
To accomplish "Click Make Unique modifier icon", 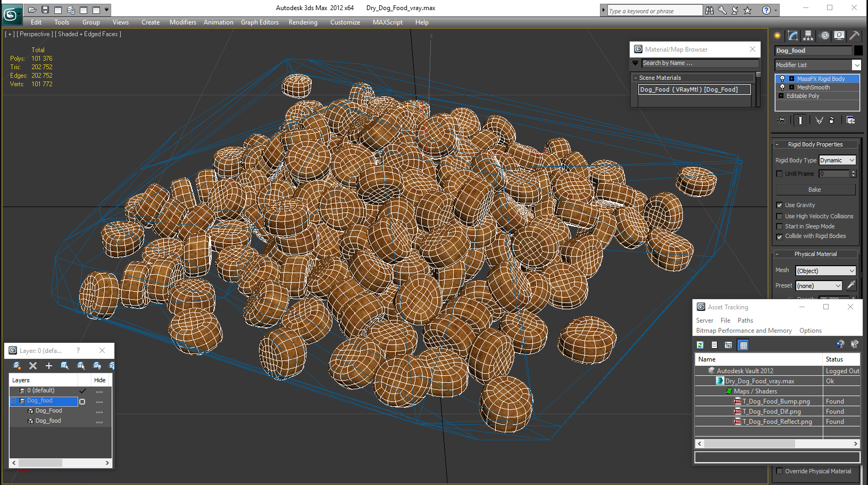I will (x=819, y=120).
